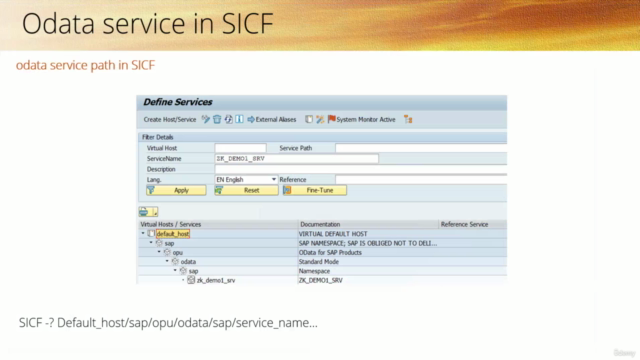Click the document icon beside default_host
This screenshot has width=640, height=360.
[x=151, y=233]
